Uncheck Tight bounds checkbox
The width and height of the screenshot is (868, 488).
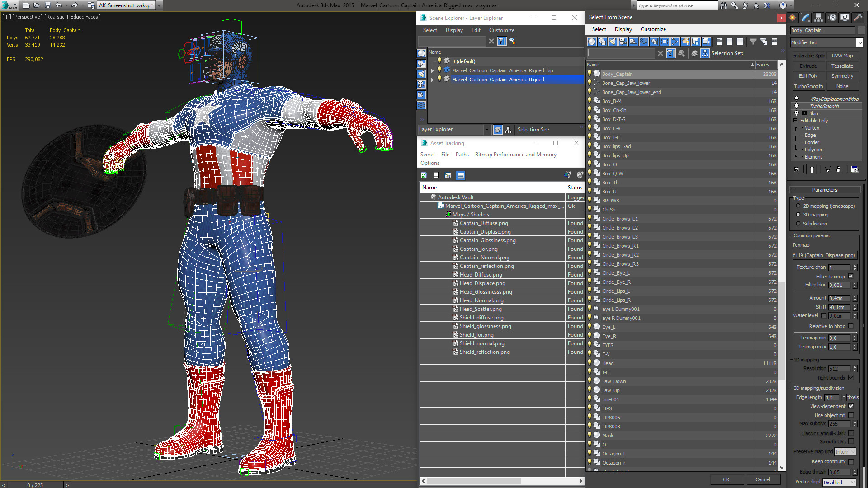point(851,378)
